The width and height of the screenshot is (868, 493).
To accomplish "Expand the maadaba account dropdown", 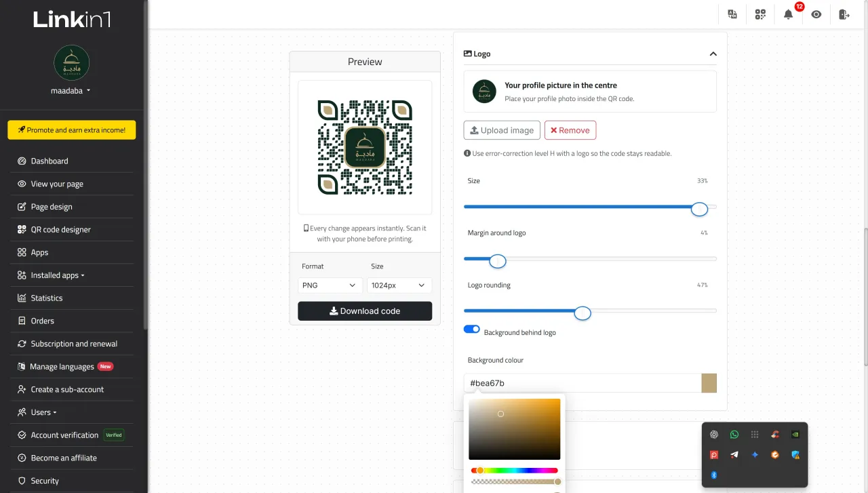I will tap(71, 90).
